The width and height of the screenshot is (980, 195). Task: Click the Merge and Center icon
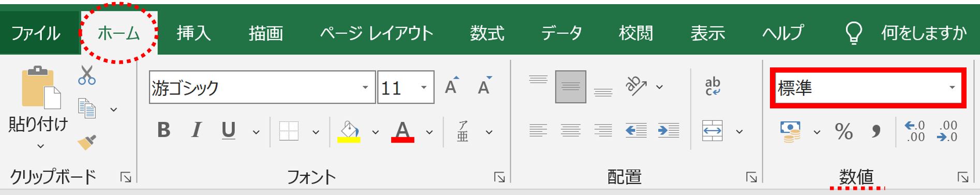pyautogui.click(x=712, y=131)
